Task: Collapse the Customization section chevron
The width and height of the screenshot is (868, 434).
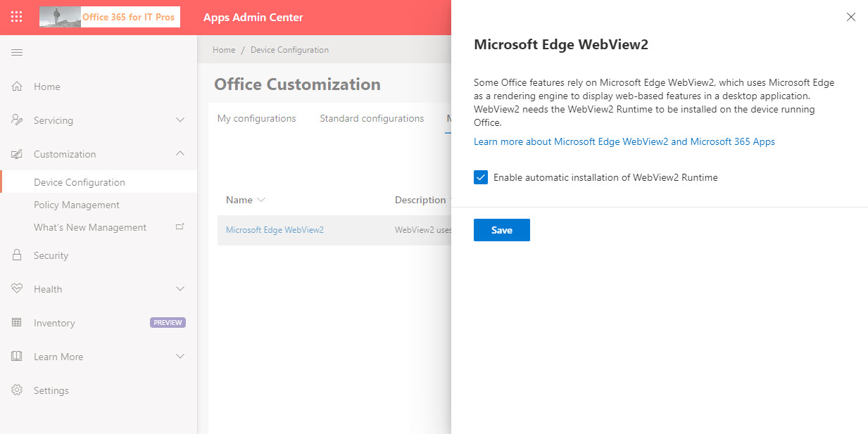Action: (x=180, y=153)
